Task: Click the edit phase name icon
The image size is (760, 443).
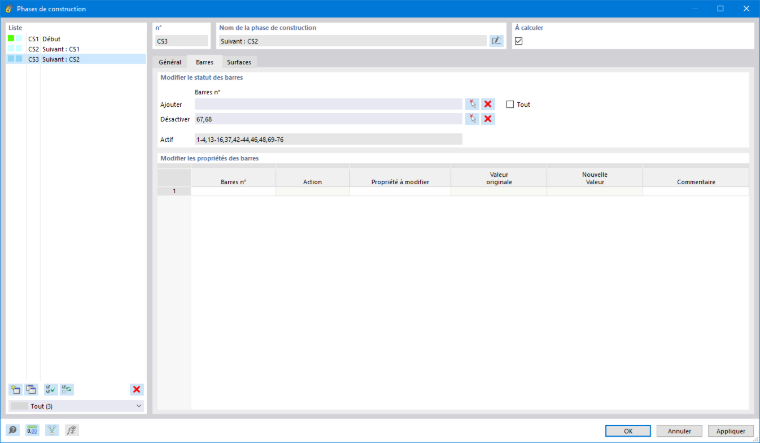Action: click(496, 41)
